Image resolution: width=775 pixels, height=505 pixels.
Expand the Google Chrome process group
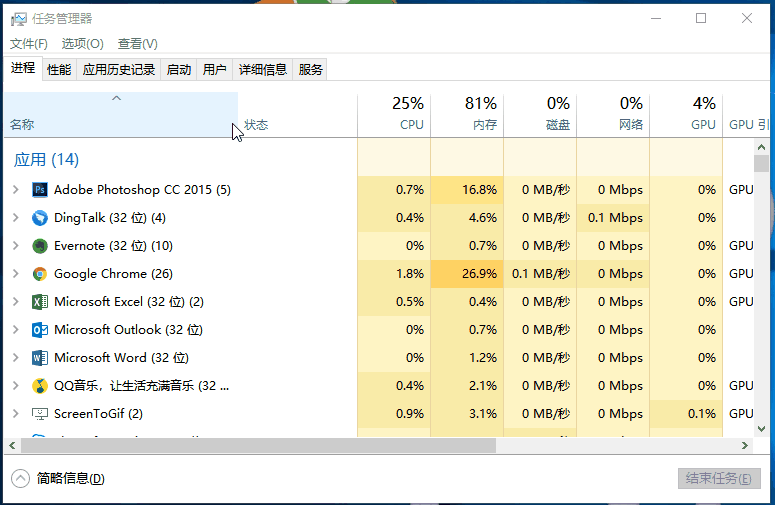point(16,274)
